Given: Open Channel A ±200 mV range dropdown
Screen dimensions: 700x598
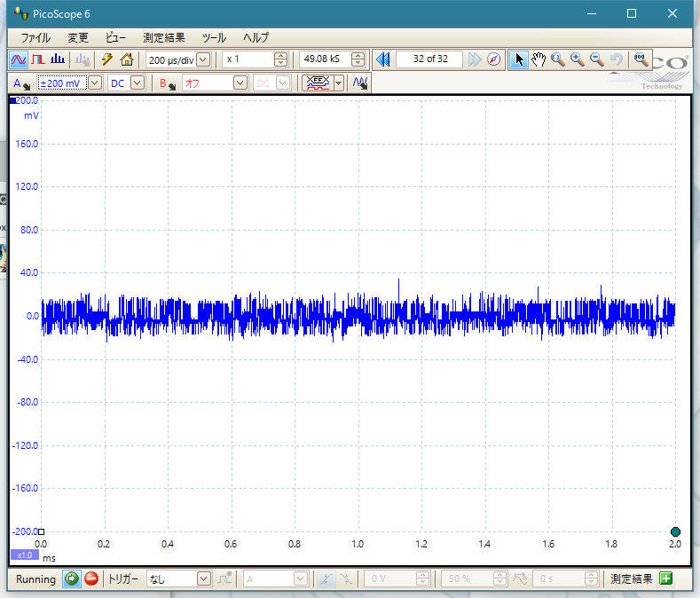Looking at the screenshot, I should pyautogui.click(x=95, y=83).
